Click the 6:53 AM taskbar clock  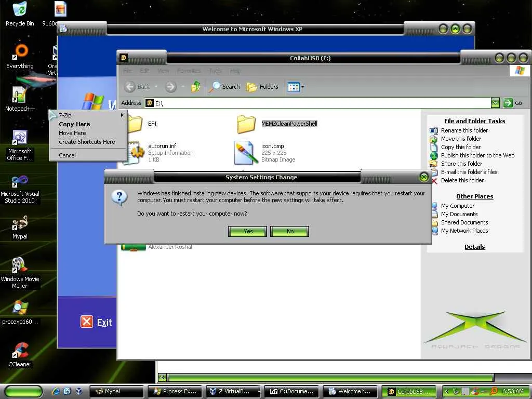click(513, 391)
